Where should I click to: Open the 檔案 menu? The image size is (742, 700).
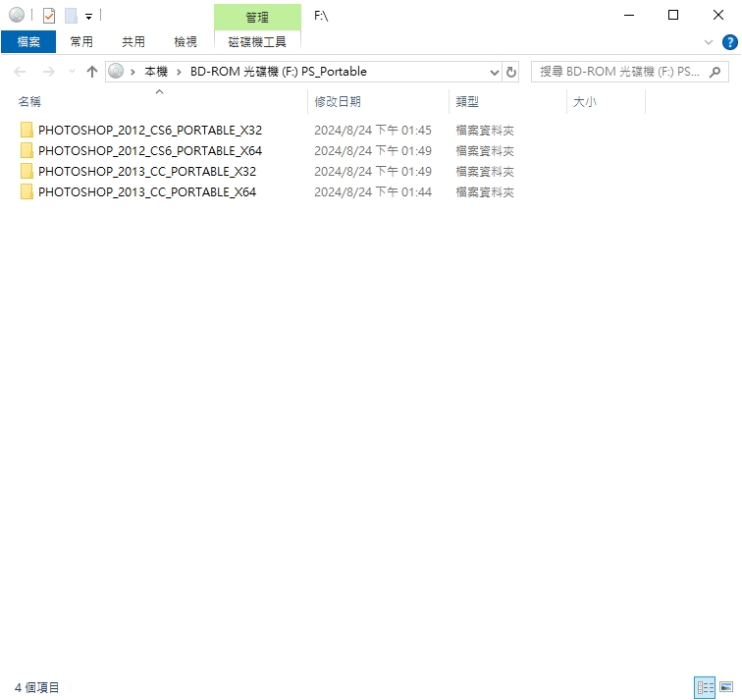click(28, 42)
